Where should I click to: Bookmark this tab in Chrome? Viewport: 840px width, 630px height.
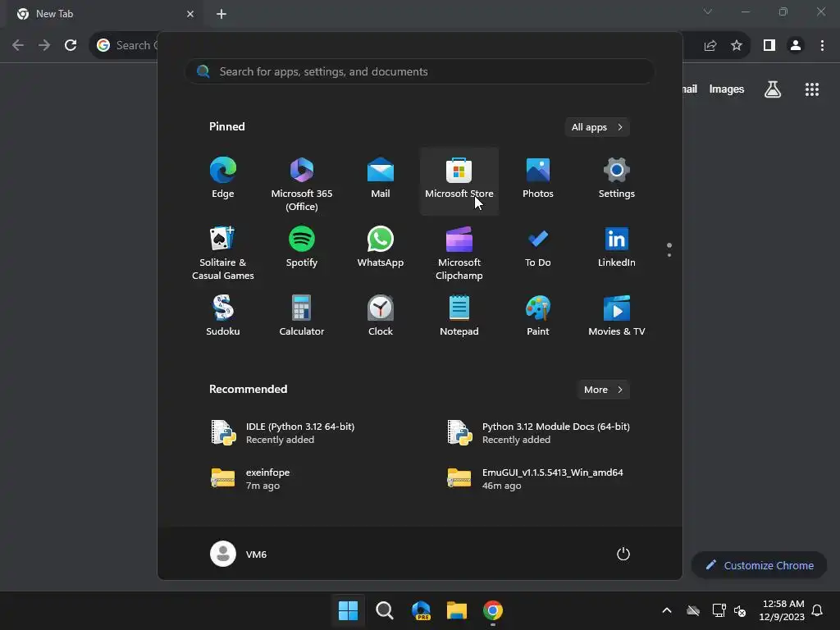pyautogui.click(x=737, y=46)
